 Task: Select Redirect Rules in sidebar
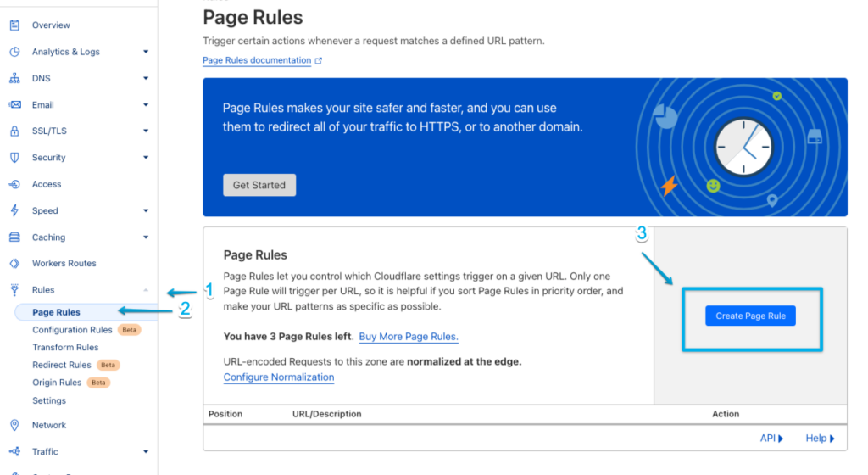(x=61, y=365)
